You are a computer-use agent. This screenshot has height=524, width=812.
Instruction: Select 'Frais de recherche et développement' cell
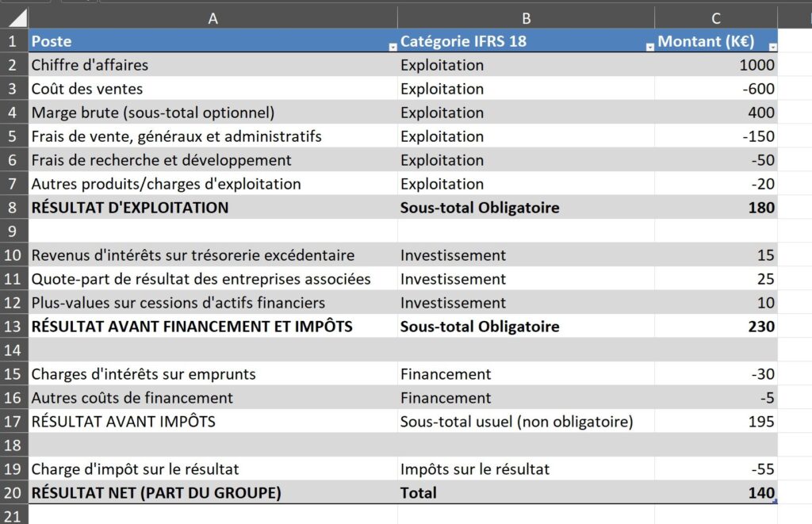coord(213,160)
